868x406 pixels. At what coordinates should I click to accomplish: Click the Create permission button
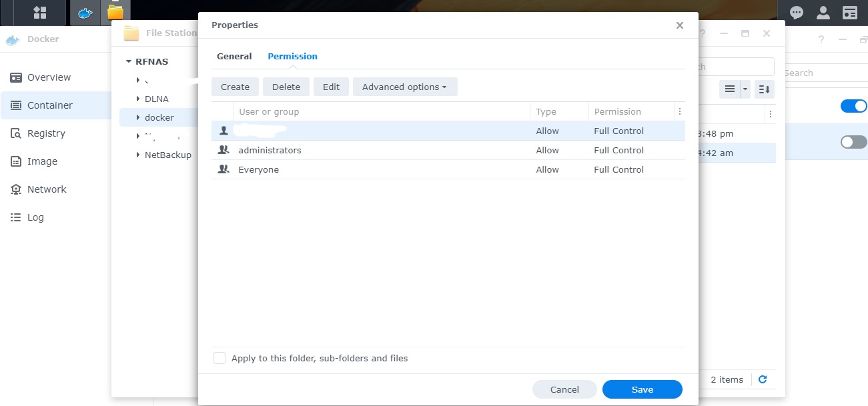(235, 87)
